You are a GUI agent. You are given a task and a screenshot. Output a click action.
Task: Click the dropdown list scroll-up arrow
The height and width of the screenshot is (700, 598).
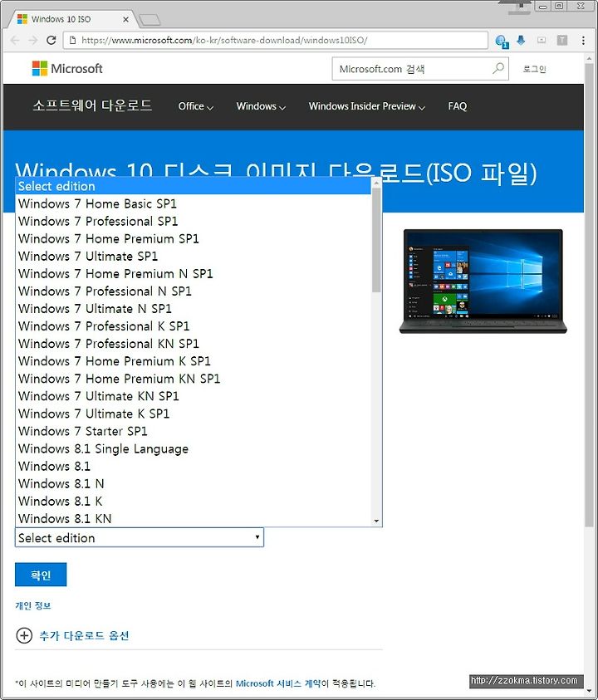pyautogui.click(x=376, y=183)
